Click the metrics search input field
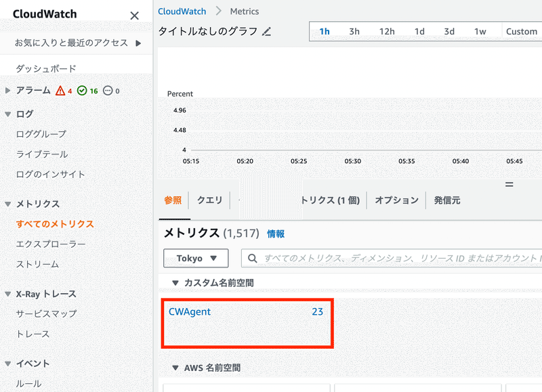Viewport: 542px width, 392px height. click(373, 258)
